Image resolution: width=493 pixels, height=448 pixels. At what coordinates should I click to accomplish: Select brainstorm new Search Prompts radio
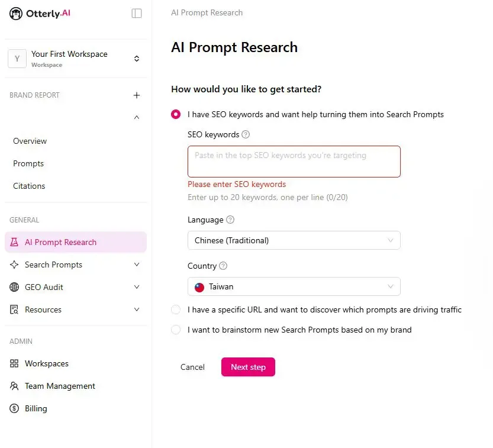(x=176, y=330)
